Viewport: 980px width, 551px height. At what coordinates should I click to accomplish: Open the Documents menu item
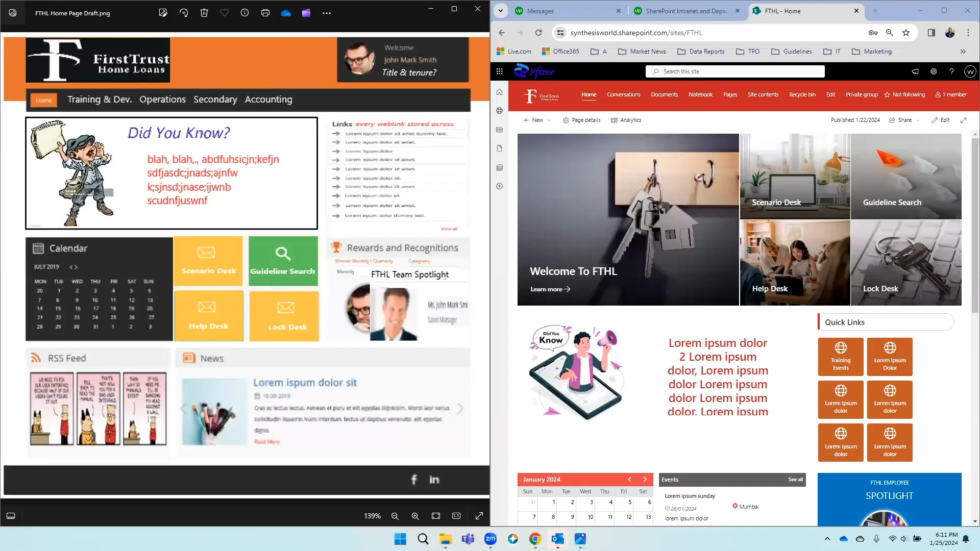665,94
